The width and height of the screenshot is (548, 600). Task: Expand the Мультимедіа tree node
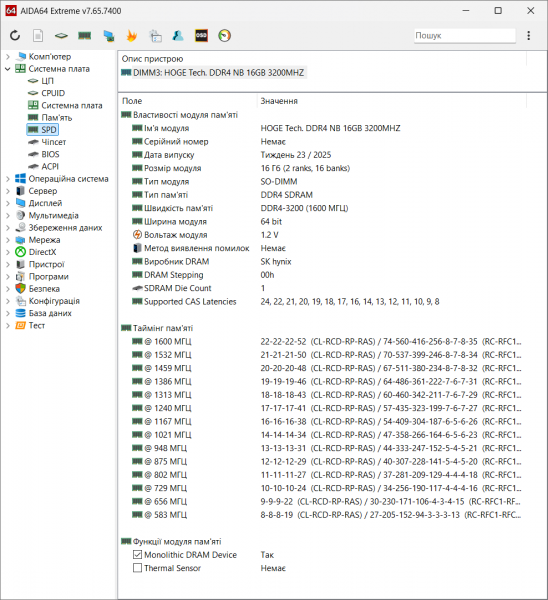click(x=8, y=215)
